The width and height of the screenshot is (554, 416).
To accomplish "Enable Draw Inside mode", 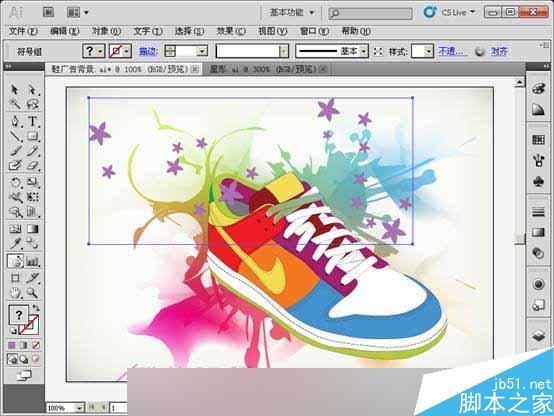I will 35,359.
